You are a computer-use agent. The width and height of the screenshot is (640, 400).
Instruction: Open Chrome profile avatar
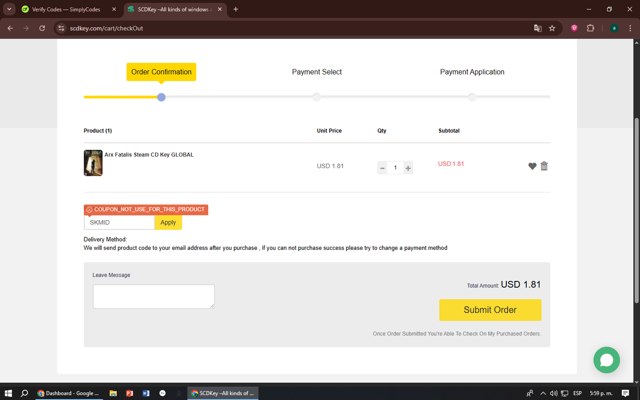(x=614, y=28)
